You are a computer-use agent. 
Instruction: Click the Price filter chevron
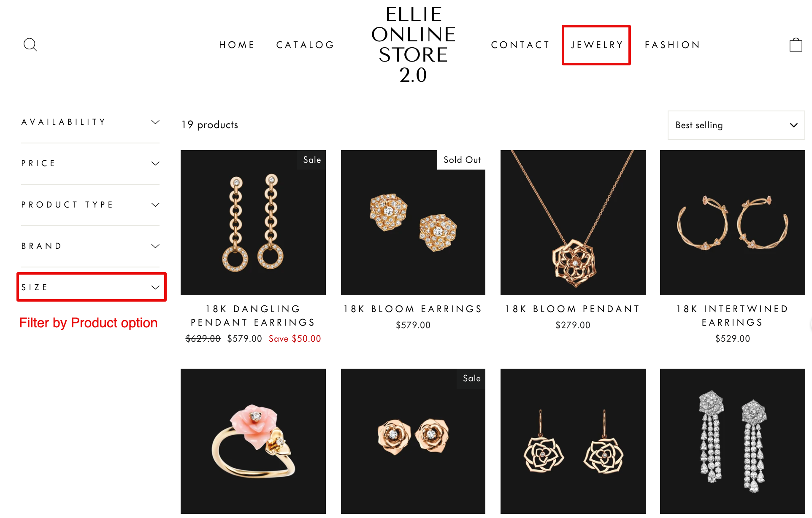[155, 163]
